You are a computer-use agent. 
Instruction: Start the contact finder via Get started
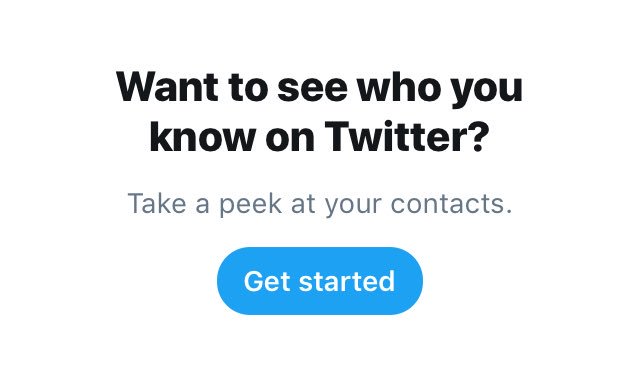(320, 281)
